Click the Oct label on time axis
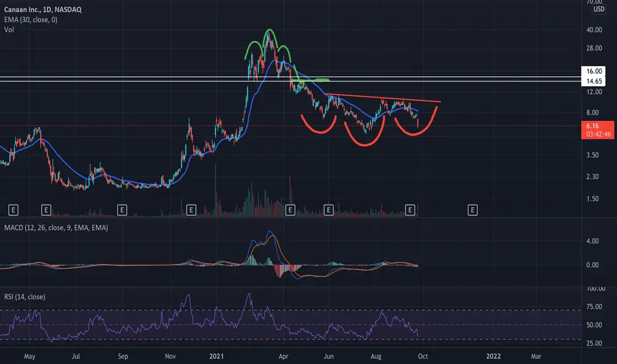Image resolution: width=617 pixels, height=364 pixels. [423, 357]
